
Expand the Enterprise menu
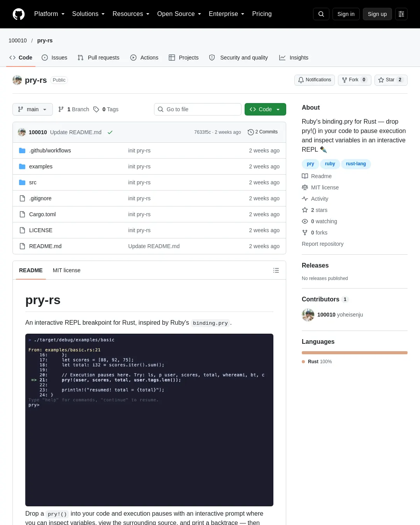[x=226, y=14]
